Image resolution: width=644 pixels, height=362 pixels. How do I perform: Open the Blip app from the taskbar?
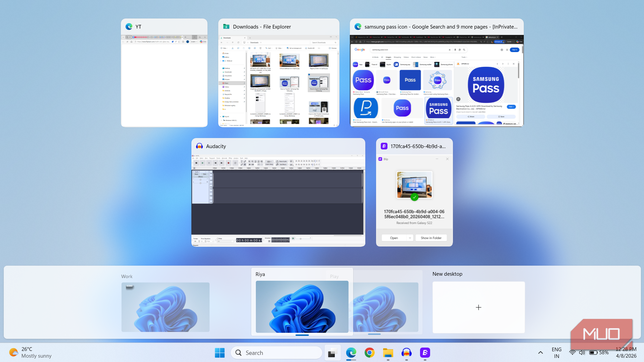click(x=425, y=353)
